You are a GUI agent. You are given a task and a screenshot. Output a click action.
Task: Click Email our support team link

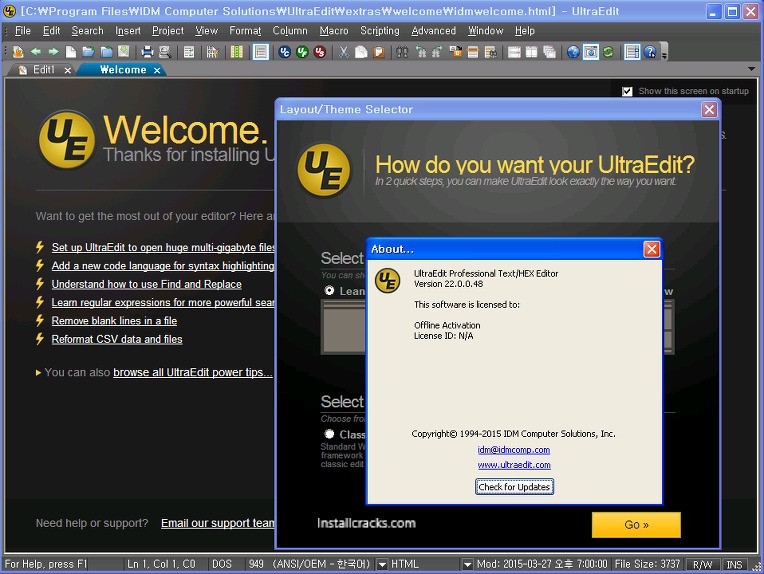coord(218,523)
